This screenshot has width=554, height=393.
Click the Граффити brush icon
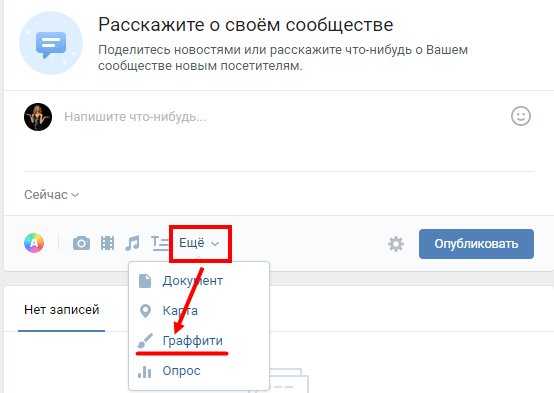(145, 341)
